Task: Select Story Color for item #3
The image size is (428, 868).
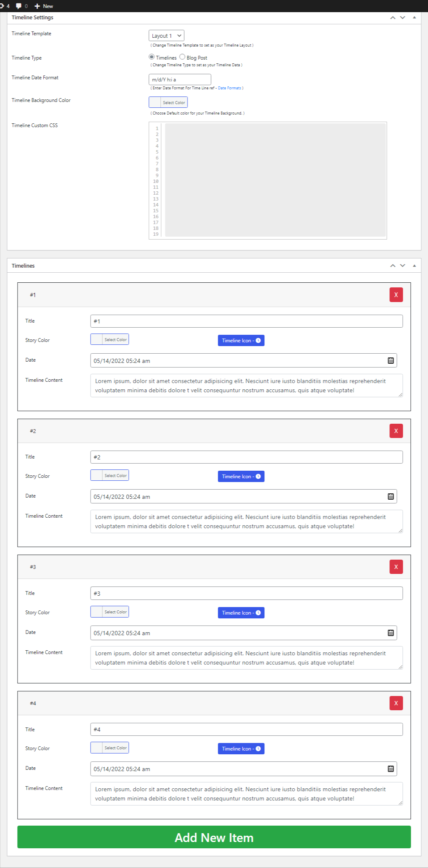Action: click(110, 612)
